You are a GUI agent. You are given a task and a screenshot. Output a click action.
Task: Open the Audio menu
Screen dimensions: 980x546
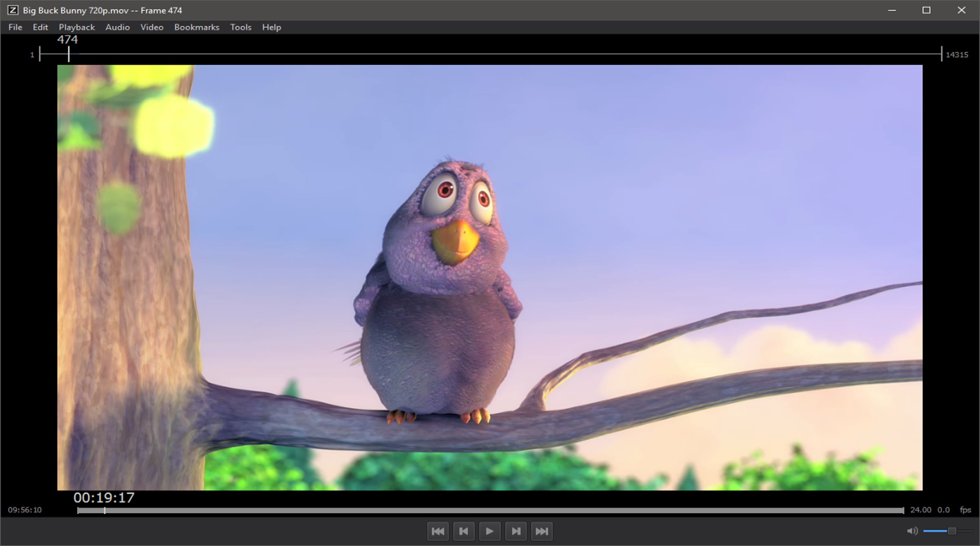coord(118,27)
